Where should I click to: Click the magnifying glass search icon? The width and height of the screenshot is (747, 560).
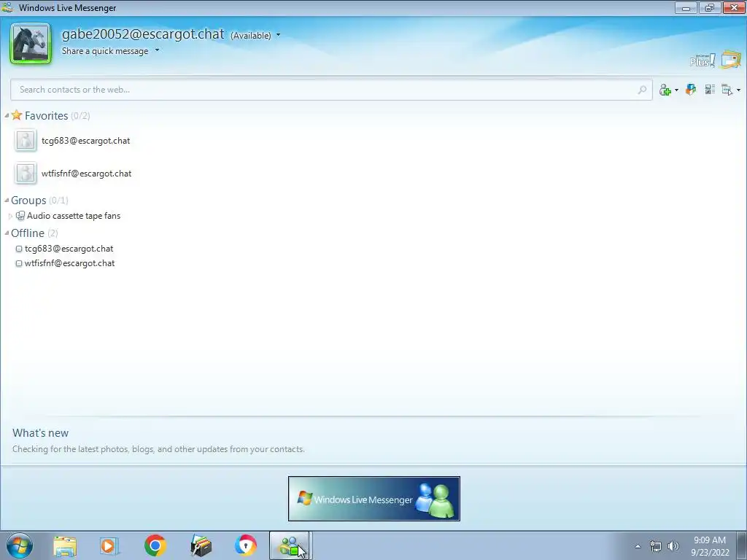click(x=642, y=90)
